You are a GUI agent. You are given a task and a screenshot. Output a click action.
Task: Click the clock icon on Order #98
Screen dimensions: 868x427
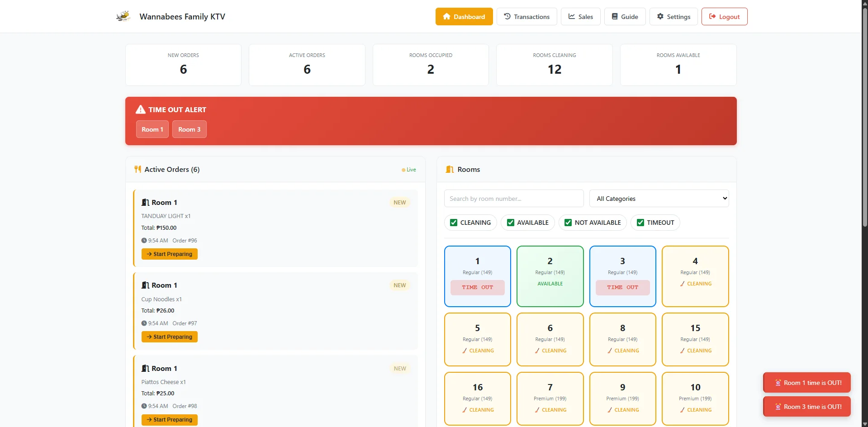[144, 406]
